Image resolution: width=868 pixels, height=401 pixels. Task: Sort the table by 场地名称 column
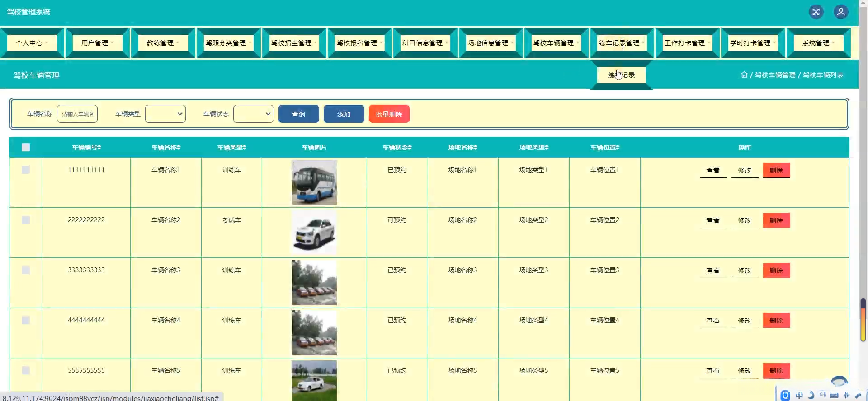tap(462, 147)
